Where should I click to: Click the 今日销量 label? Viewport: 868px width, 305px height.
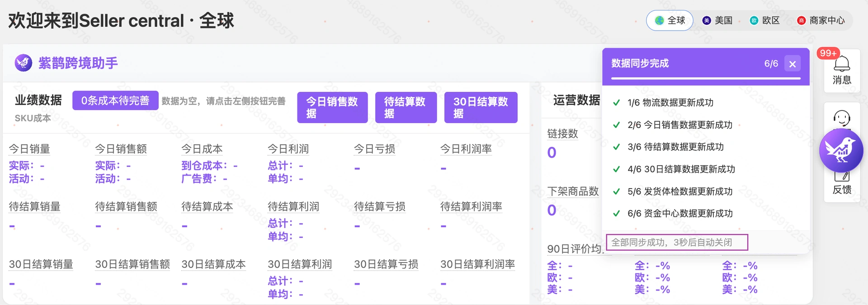[x=29, y=149]
